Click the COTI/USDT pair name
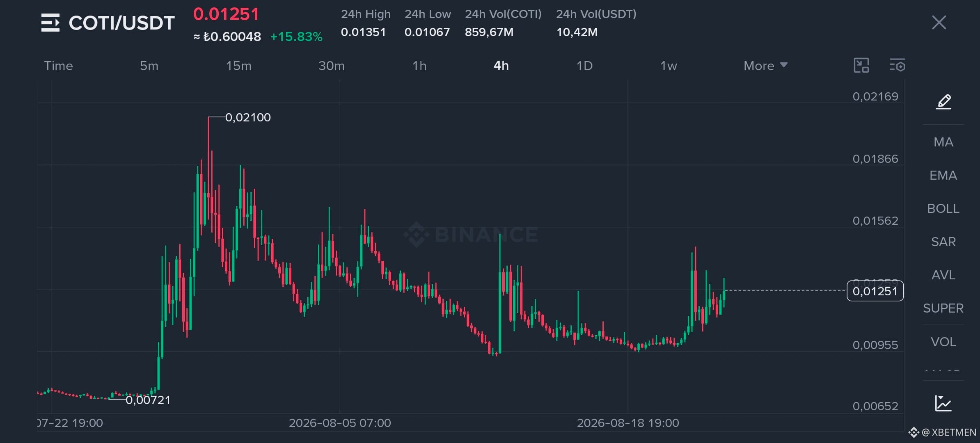 [121, 23]
